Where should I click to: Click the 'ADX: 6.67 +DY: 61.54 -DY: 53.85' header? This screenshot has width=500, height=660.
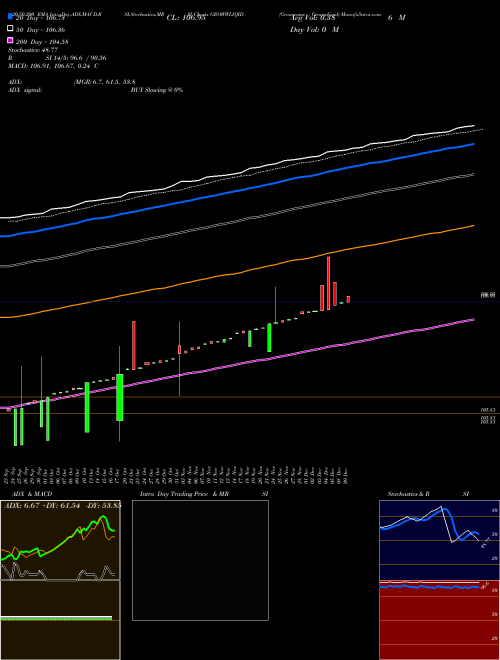pos(62,506)
